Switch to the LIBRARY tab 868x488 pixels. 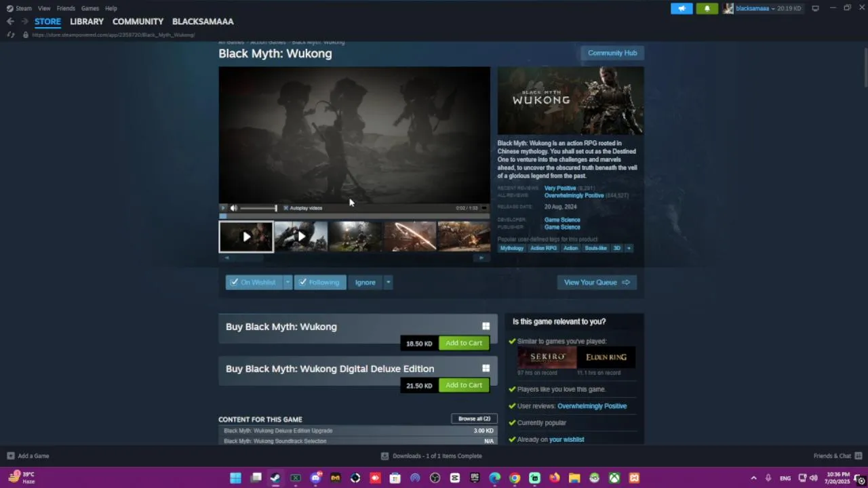87,22
